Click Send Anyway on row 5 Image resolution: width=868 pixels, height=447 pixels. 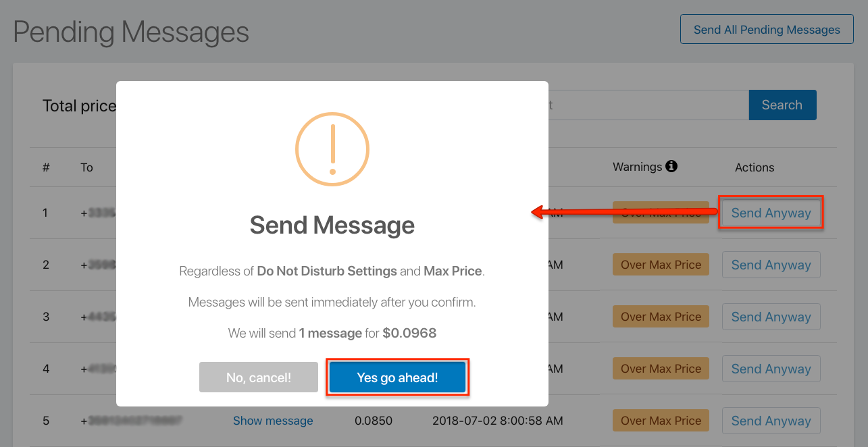771,420
